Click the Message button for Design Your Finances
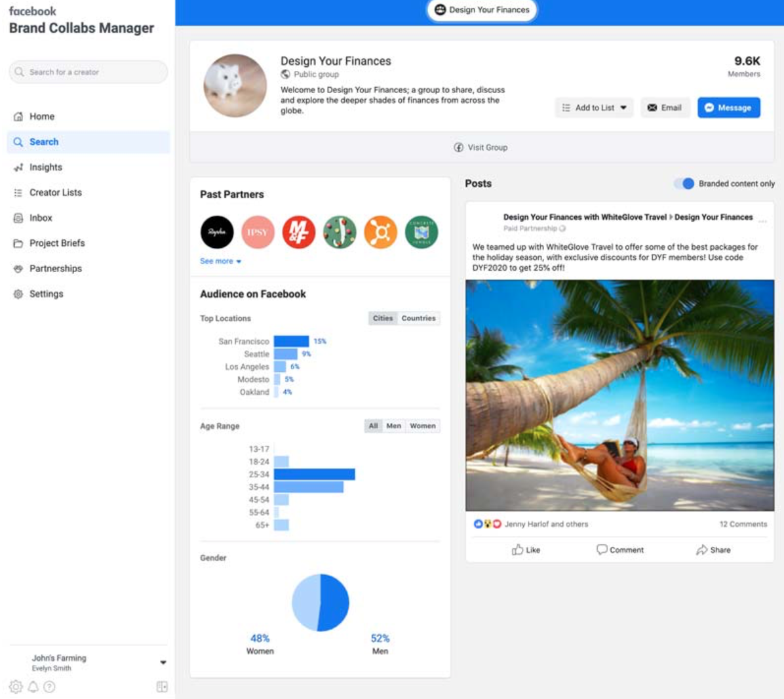 click(x=729, y=108)
